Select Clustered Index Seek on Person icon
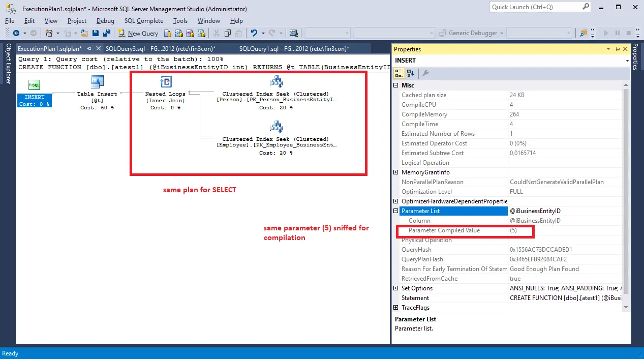Image resolution: width=644 pixels, height=359 pixels. point(275,82)
